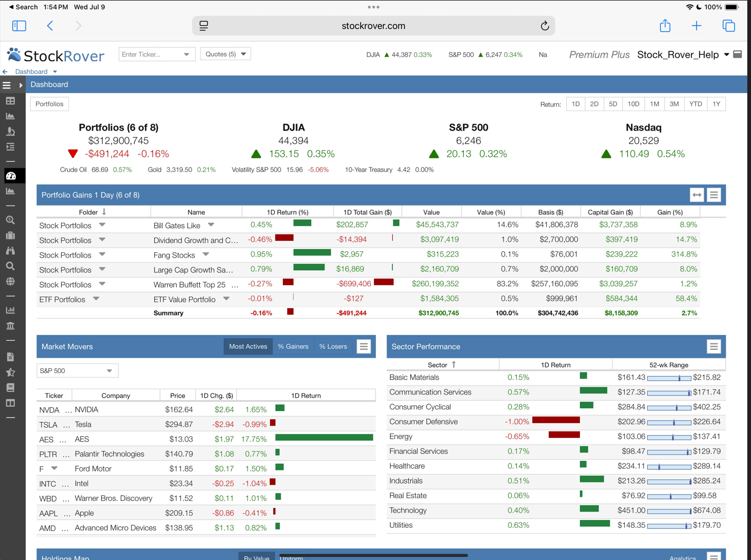Viewport: 751px width, 560px height.
Task: Click the StockRover logo
Action: [56, 55]
